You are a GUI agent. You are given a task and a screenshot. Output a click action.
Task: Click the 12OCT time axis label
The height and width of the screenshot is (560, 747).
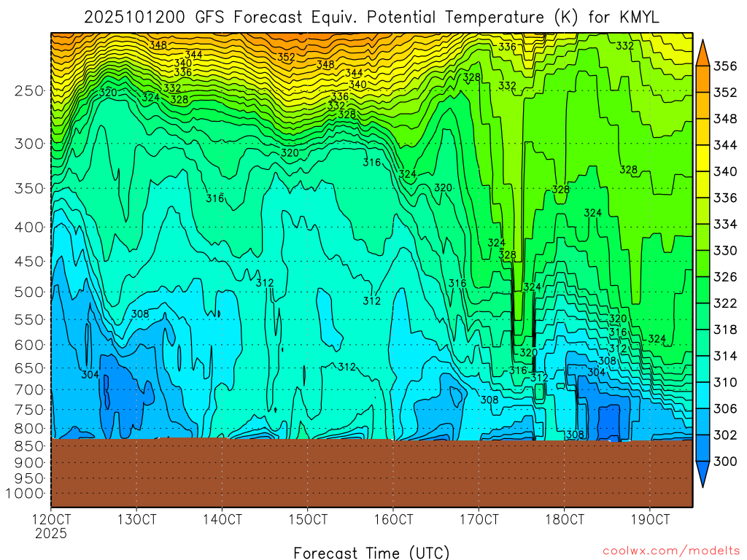pos(52,519)
